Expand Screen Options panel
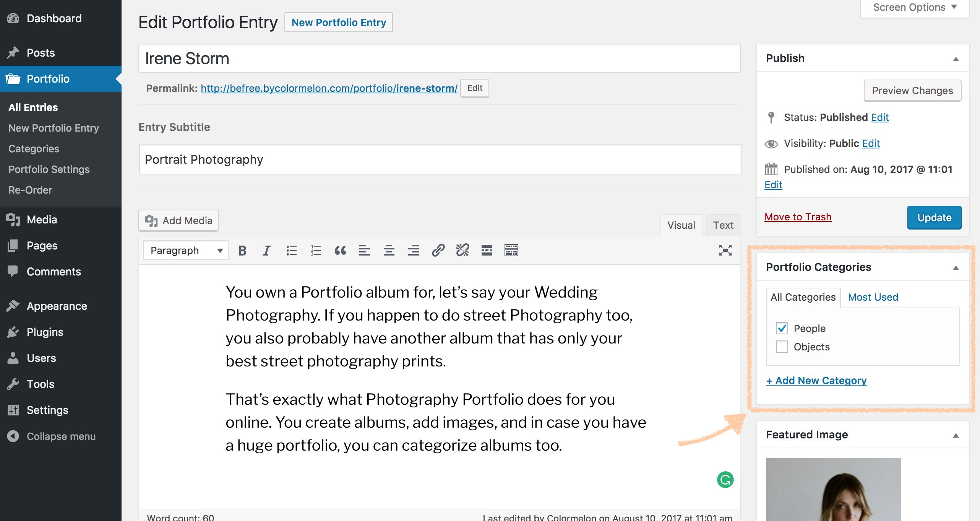 [x=915, y=8]
